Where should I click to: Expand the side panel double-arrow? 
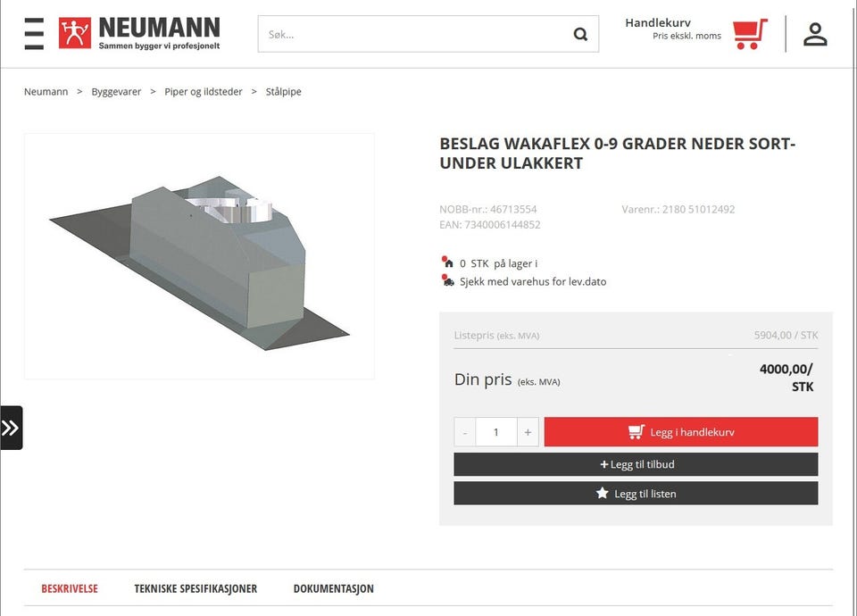click(x=11, y=428)
